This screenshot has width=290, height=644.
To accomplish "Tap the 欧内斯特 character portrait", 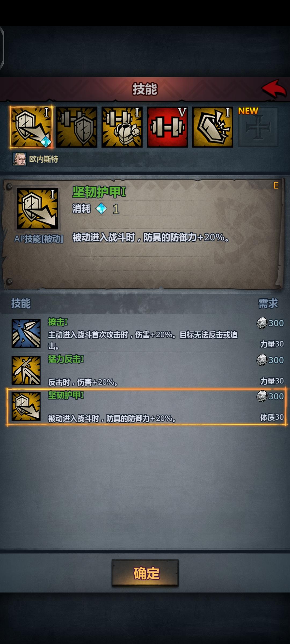I will [20, 159].
